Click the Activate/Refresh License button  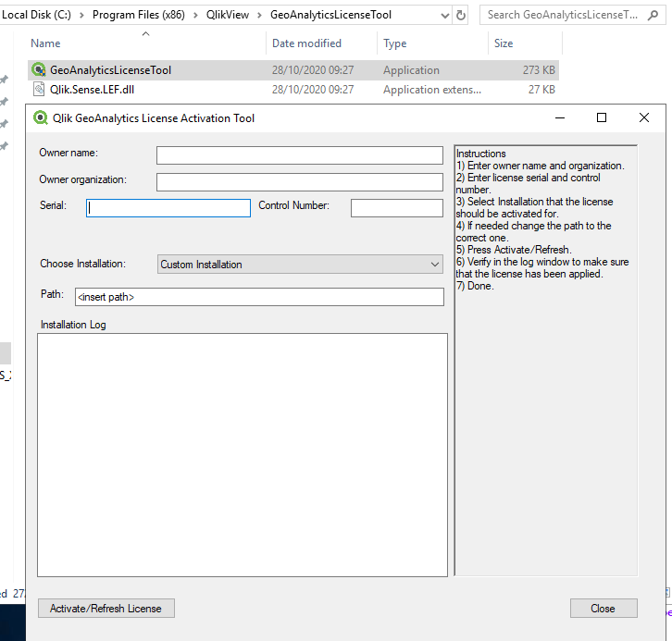pos(106,608)
